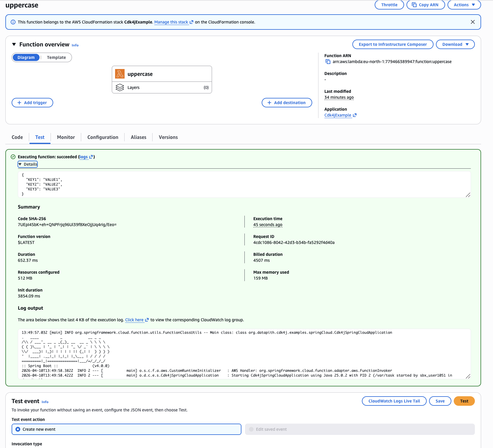Image resolution: width=493 pixels, height=448 pixels.
Task: Open the logs link in execution result
Action: point(84,157)
